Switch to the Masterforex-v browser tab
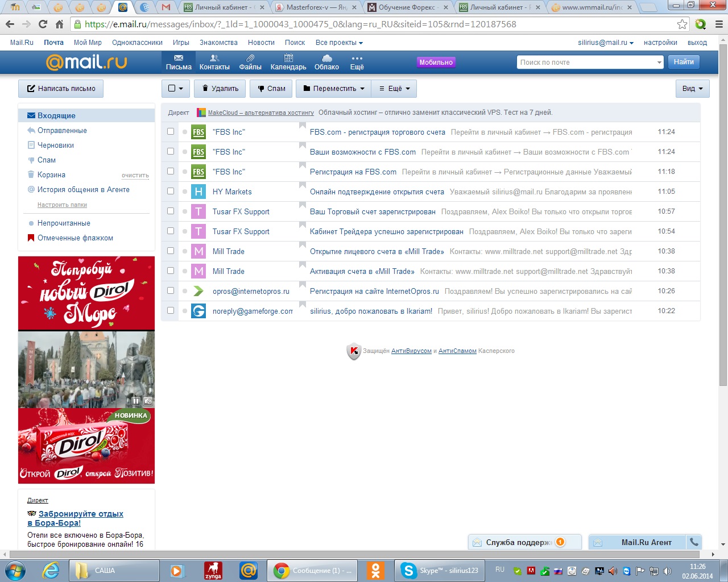 coord(316,7)
